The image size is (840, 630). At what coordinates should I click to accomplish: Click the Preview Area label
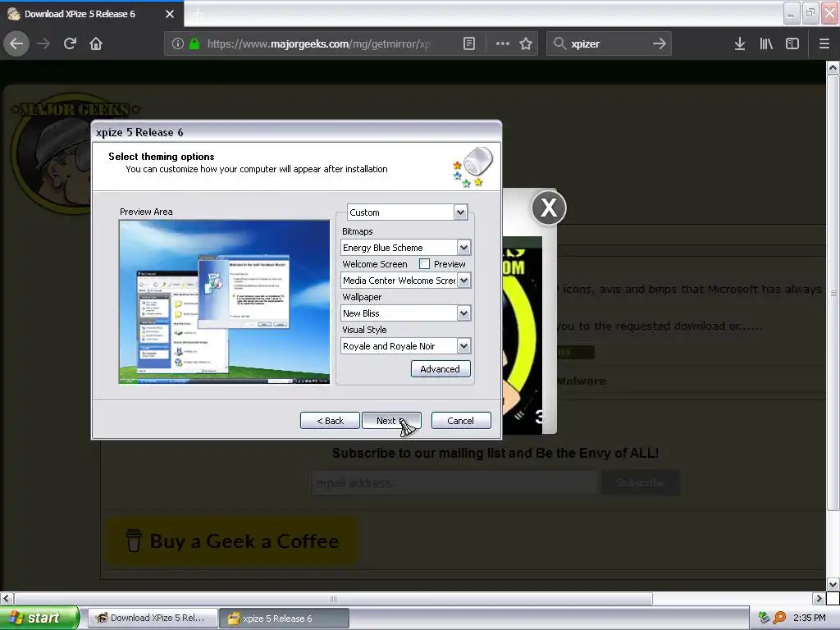[x=146, y=212]
